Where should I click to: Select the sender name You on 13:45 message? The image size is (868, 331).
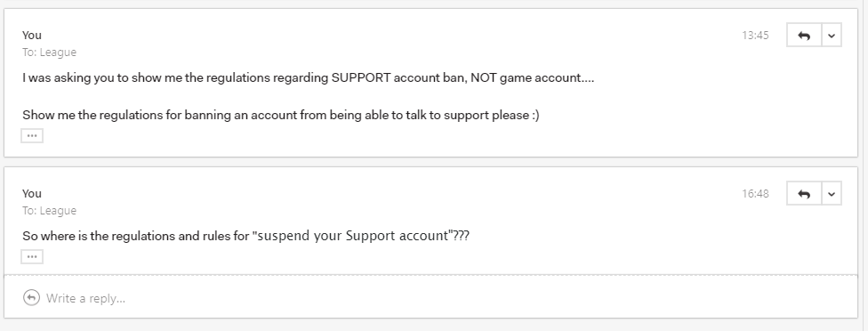(31, 35)
